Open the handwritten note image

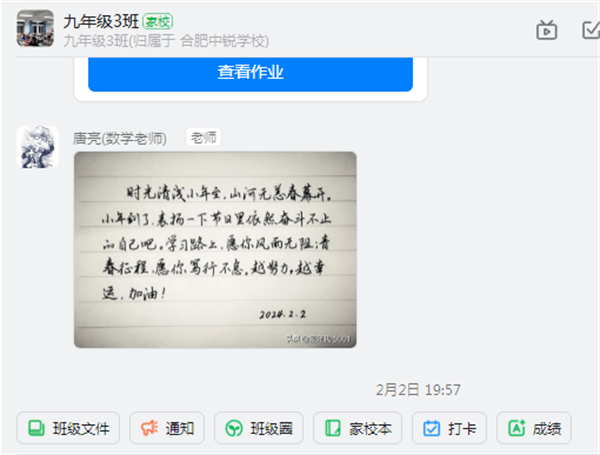(x=215, y=250)
